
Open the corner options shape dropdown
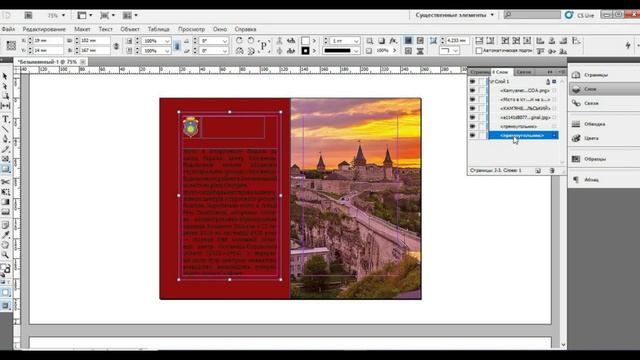456,51
